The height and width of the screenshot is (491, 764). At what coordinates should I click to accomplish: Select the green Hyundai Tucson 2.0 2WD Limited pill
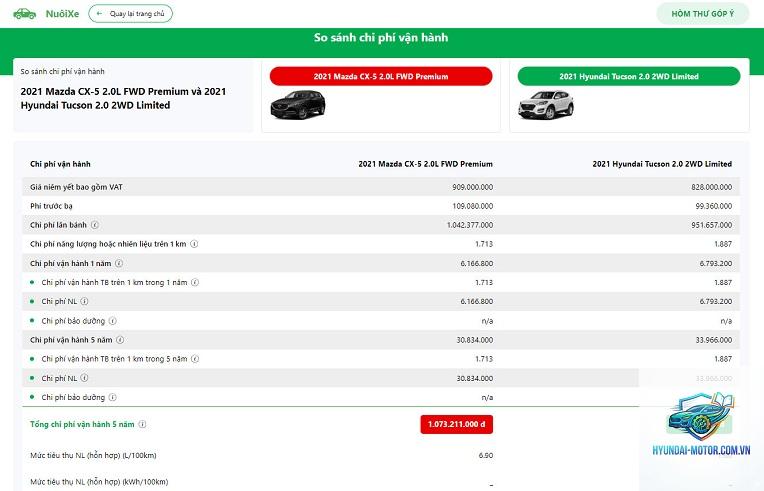(629, 76)
